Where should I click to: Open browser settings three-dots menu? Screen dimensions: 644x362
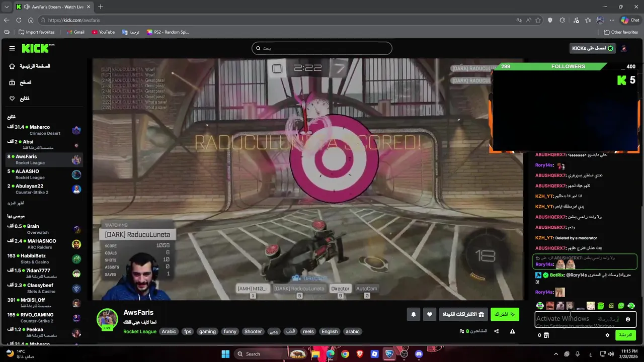click(612, 20)
